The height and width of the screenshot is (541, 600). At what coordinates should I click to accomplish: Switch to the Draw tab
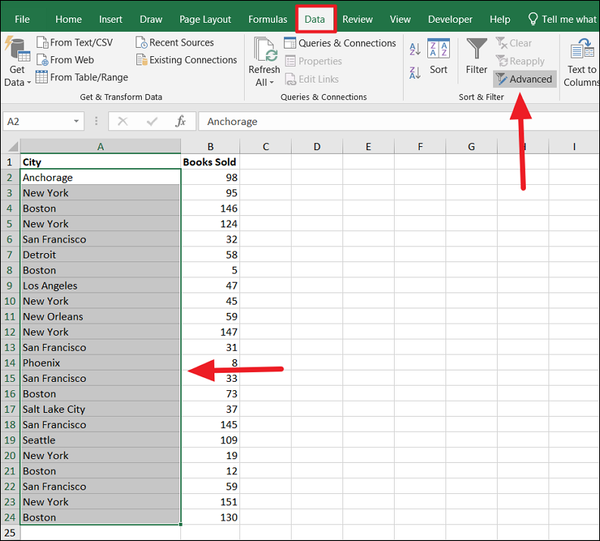click(151, 19)
